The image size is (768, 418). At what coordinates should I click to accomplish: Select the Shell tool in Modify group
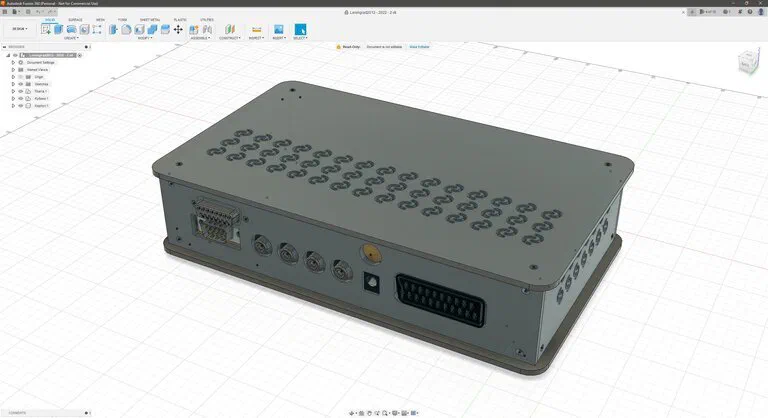[x=139, y=29]
